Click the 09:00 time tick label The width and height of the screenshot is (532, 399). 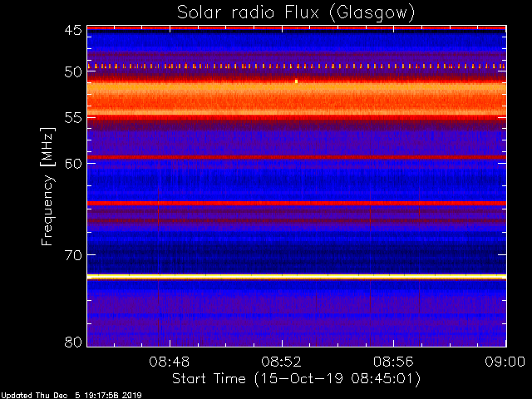point(505,362)
